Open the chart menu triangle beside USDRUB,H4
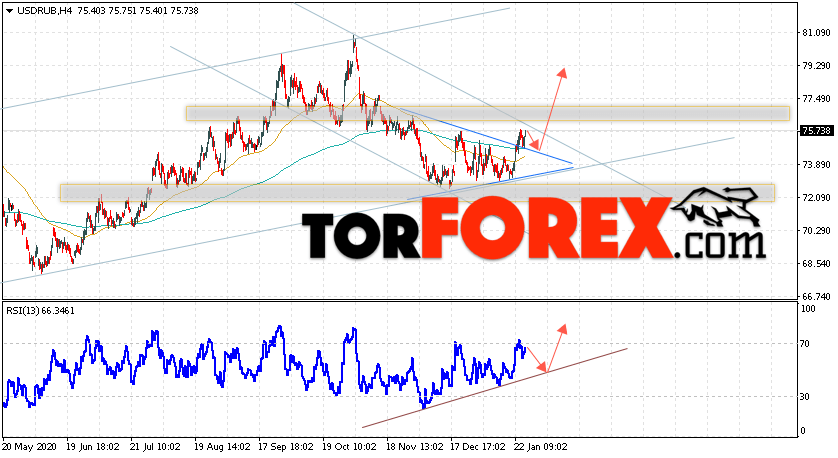Viewport: 838px width, 458px height. coord(10,11)
